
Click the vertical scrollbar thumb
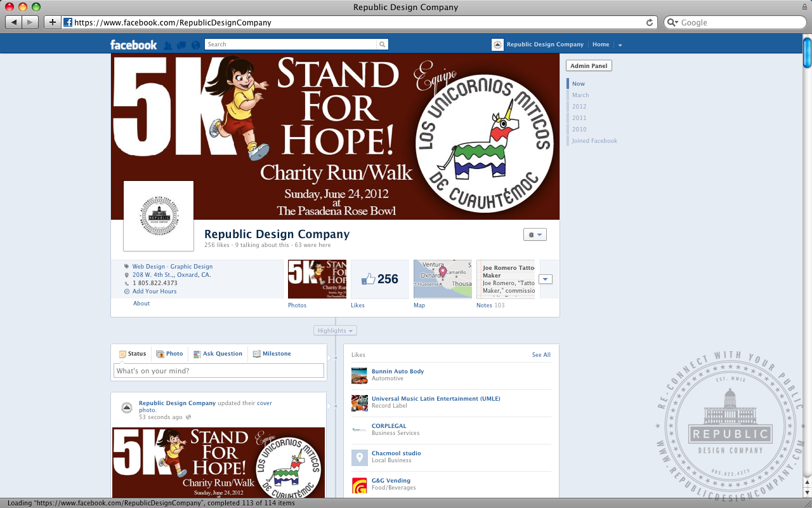(807, 52)
